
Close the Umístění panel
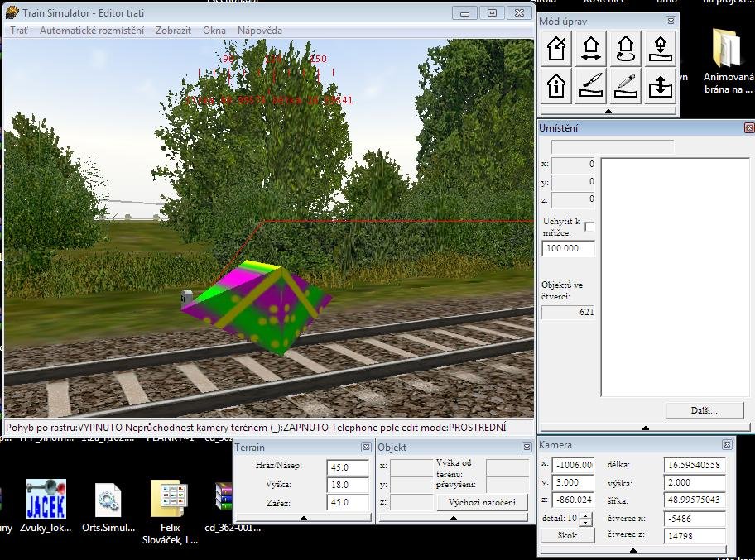pos(749,128)
